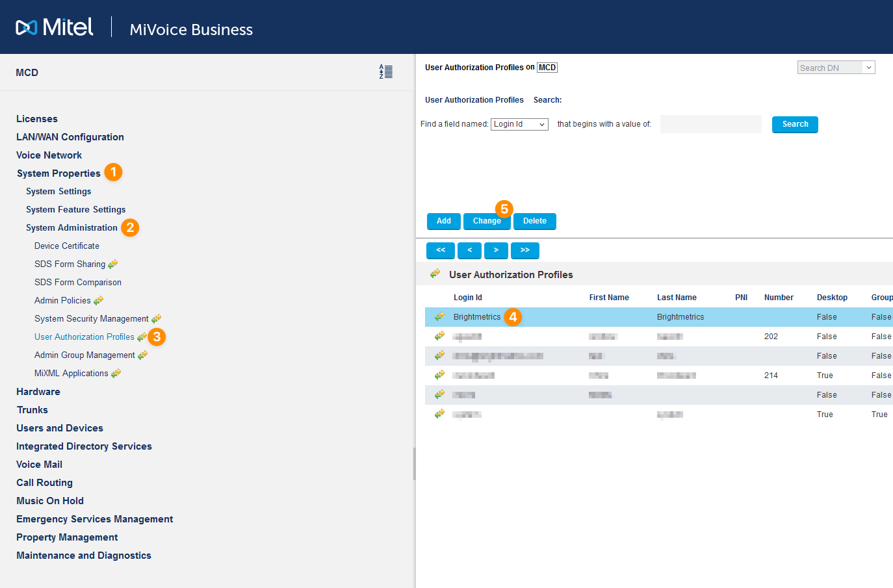
Task: Click the splitter handle between the two panels
Action: [414, 464]
